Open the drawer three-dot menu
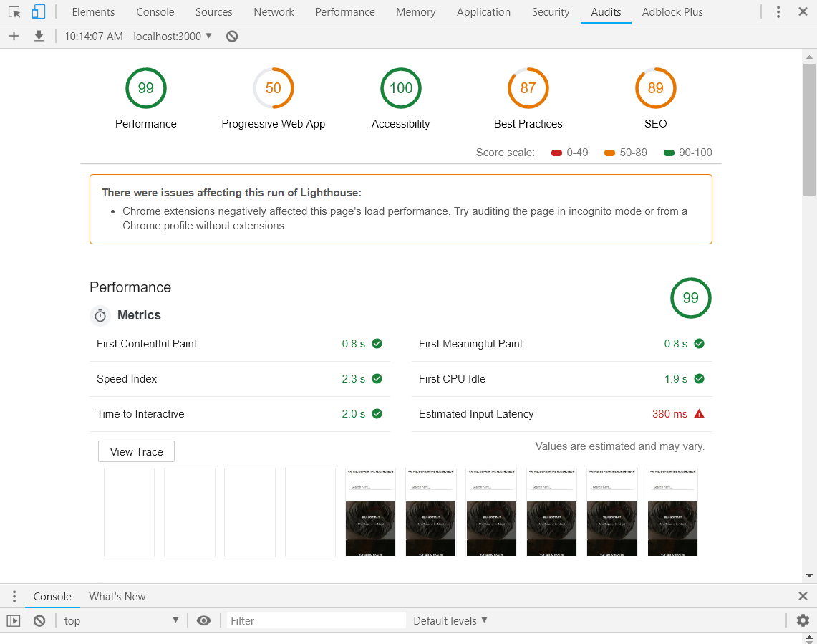The height and width of the screenshot is (644, 817). (14, 596)
